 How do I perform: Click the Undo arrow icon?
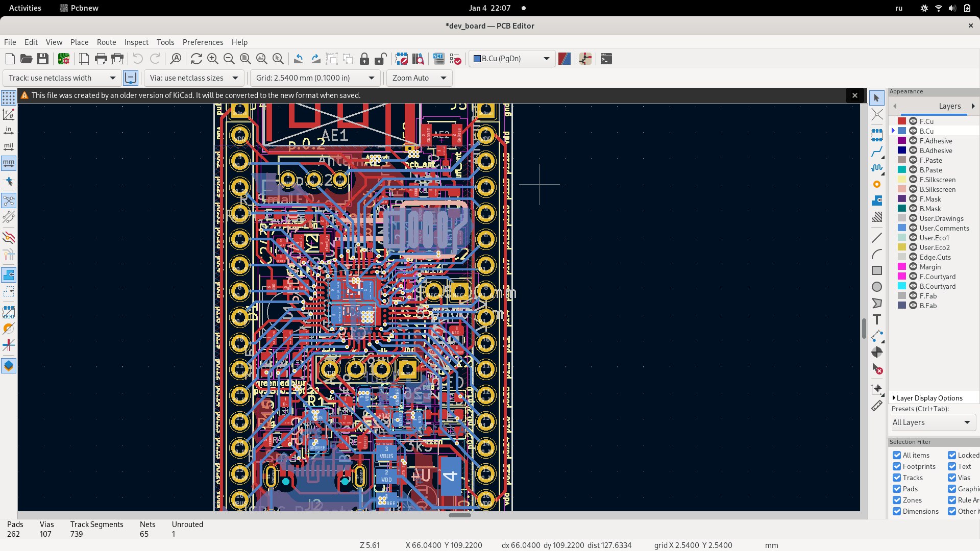138,59
